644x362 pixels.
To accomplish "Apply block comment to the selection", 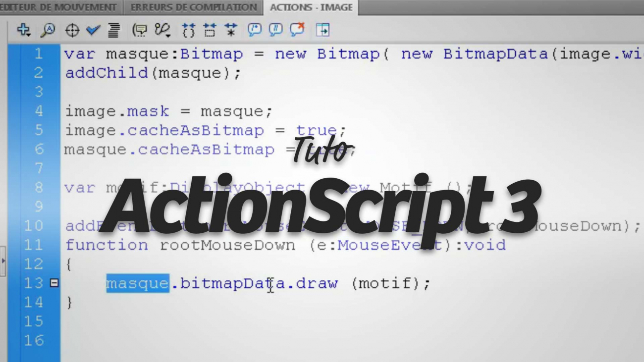I will click(x=254, y=31).
